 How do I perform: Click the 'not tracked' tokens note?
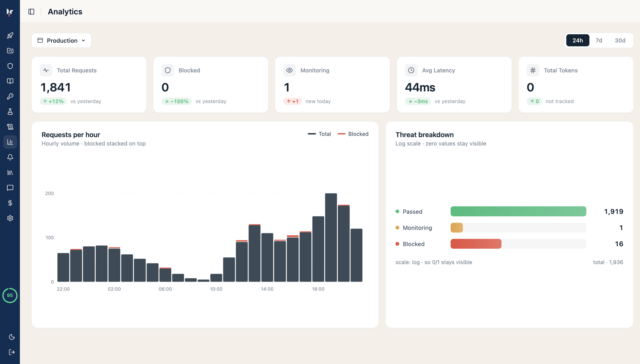click(x=560, y=101)
